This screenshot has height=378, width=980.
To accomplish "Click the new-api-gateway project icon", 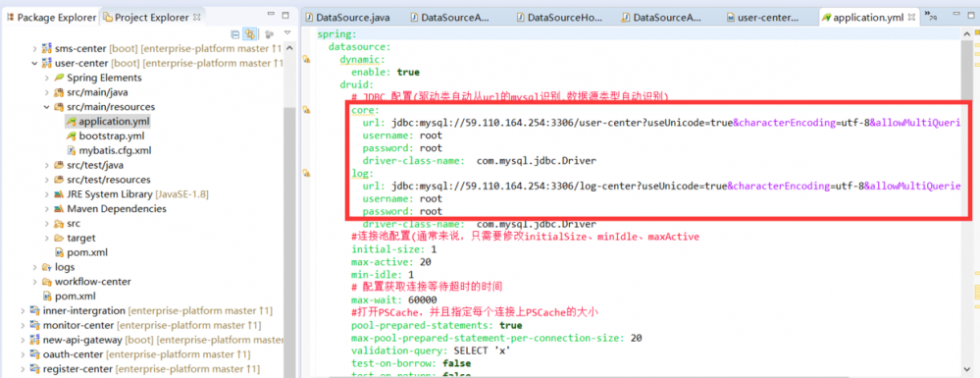I will point(34,340).
